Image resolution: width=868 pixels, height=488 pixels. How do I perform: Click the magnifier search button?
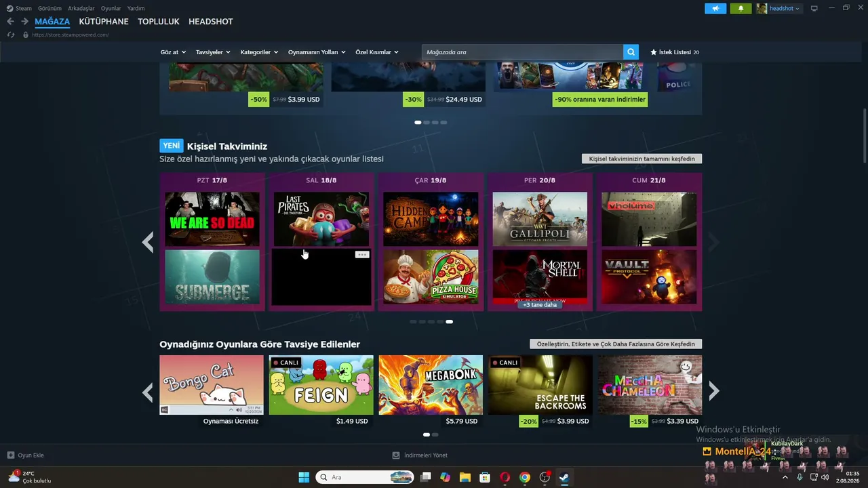(631, 52)
